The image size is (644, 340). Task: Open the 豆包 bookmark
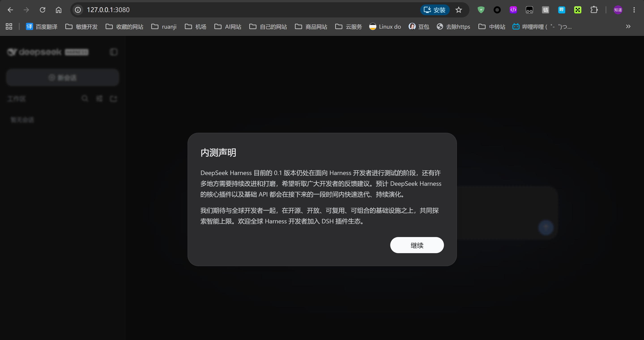click(419, 26)
